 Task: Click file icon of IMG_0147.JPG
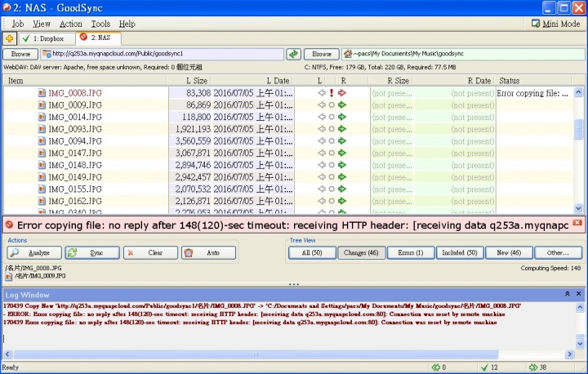pos(42,153)
